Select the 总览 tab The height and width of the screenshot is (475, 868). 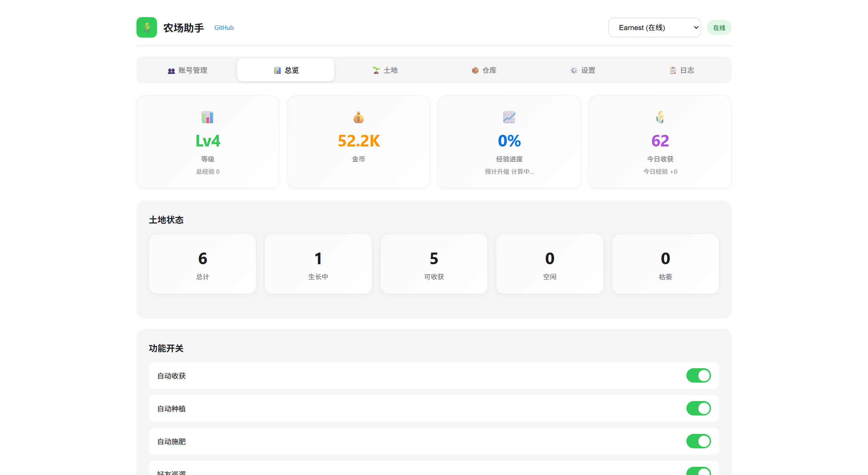click(286, 70)
